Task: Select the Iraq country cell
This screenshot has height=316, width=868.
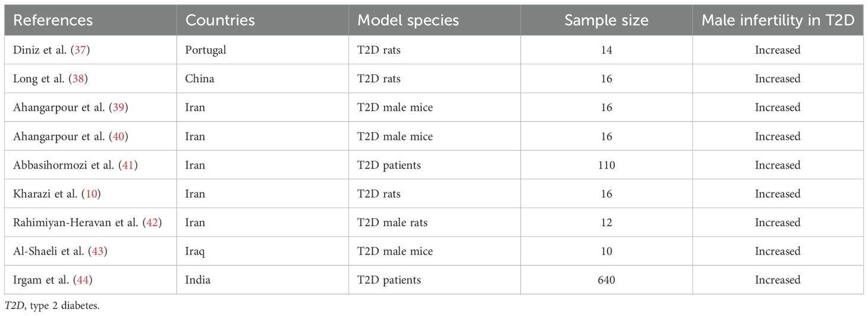Action: 195,251
